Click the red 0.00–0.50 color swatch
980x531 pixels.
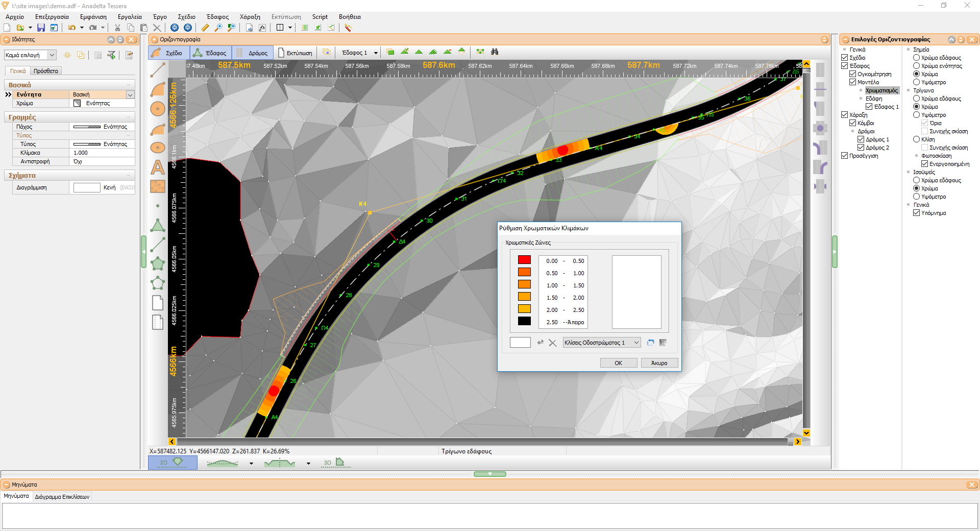pyautogui.click(x=524, y=260)
